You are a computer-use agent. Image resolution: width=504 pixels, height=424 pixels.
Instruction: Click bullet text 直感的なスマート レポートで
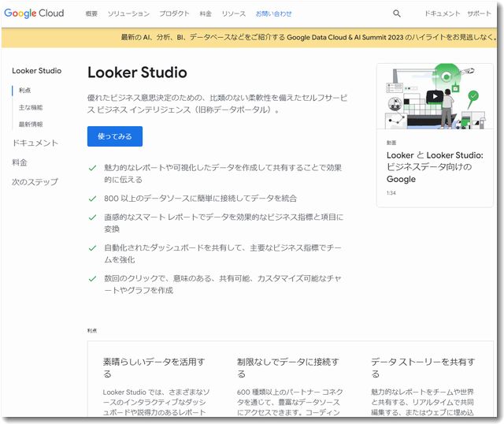point(224,223)
